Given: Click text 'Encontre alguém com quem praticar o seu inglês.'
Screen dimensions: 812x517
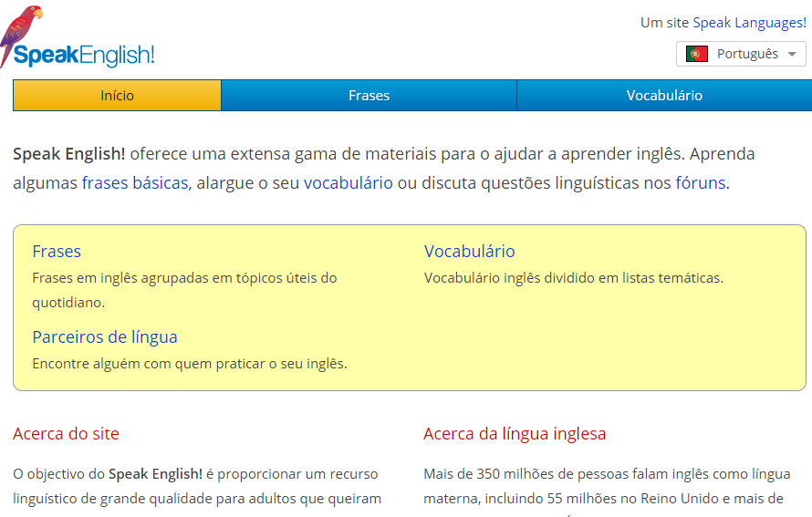Looking at the screenshot, I should (190, 364).
